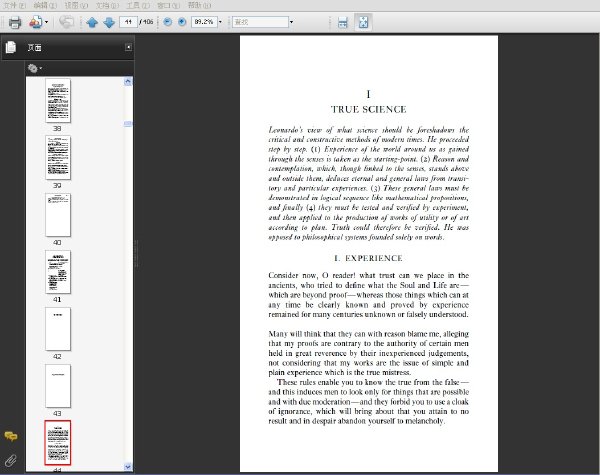The height and width of the screenshot is (475, 600).
Task: Click thumbnail scrollbar up arrow
Action: click(128, 81)
